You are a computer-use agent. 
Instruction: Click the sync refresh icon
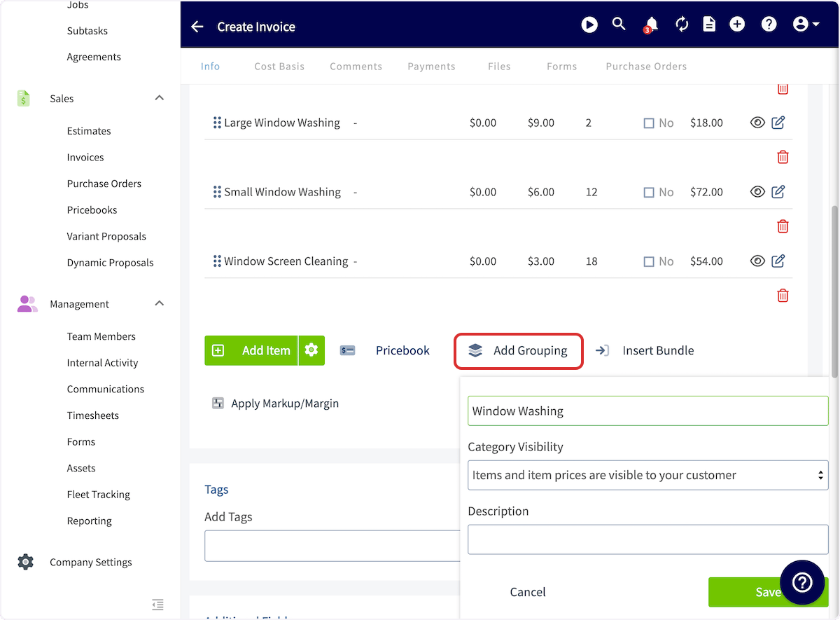682,25
